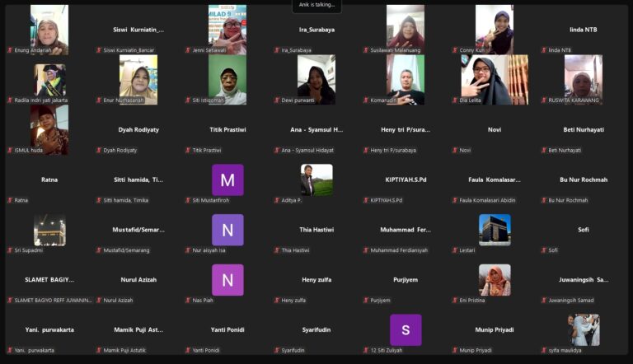The image size is (633, 364).
Task: Click RUSWITA KARAWANG's video tile
Action: point(584,80)
